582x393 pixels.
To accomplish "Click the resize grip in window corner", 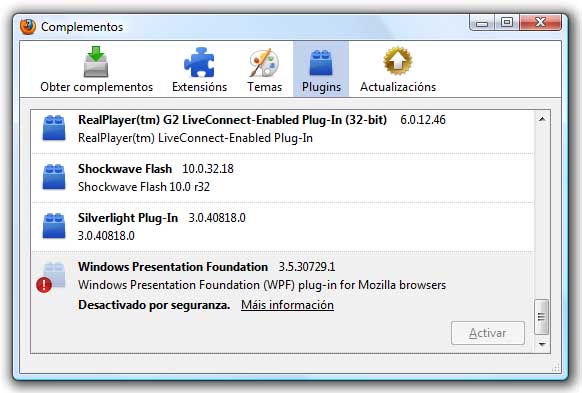I will 556,367.
